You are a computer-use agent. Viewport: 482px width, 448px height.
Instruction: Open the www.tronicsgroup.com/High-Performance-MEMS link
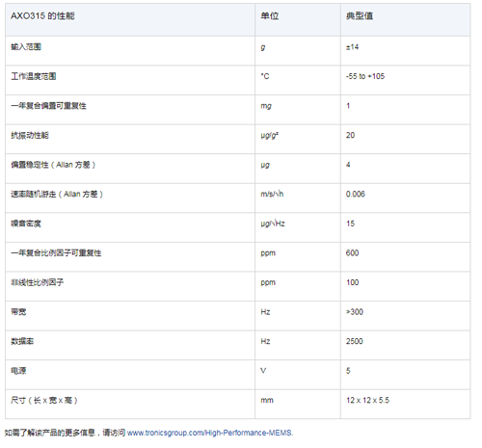209,433
